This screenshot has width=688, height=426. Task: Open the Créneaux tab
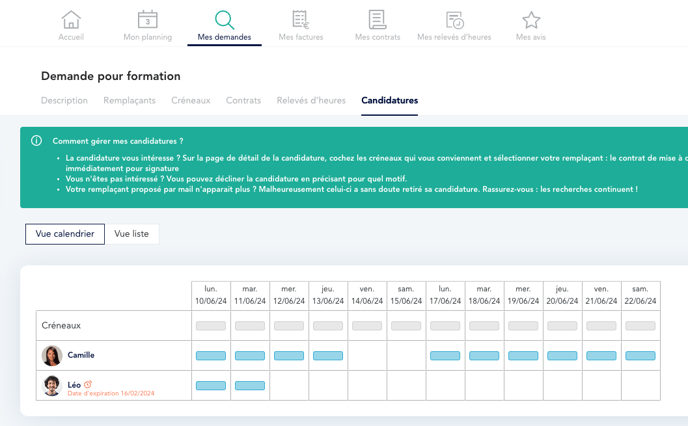click(190, 101)
